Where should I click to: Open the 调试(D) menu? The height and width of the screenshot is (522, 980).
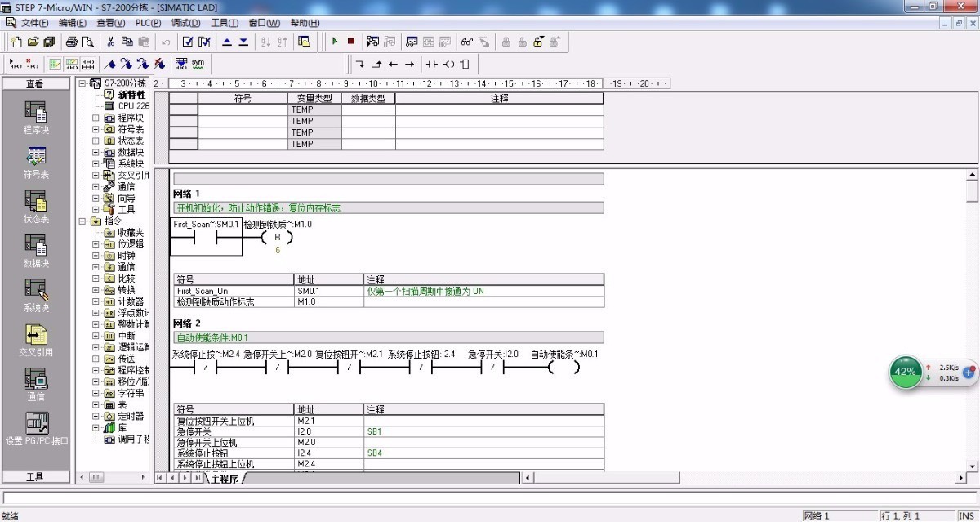(x=186, y=23)
